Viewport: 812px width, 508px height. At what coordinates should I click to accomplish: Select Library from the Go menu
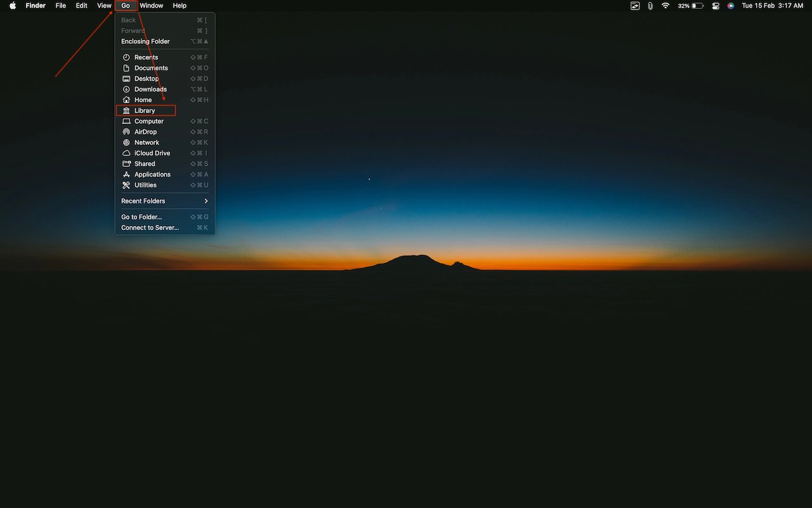pyautogui.click(x=145, y=110)
